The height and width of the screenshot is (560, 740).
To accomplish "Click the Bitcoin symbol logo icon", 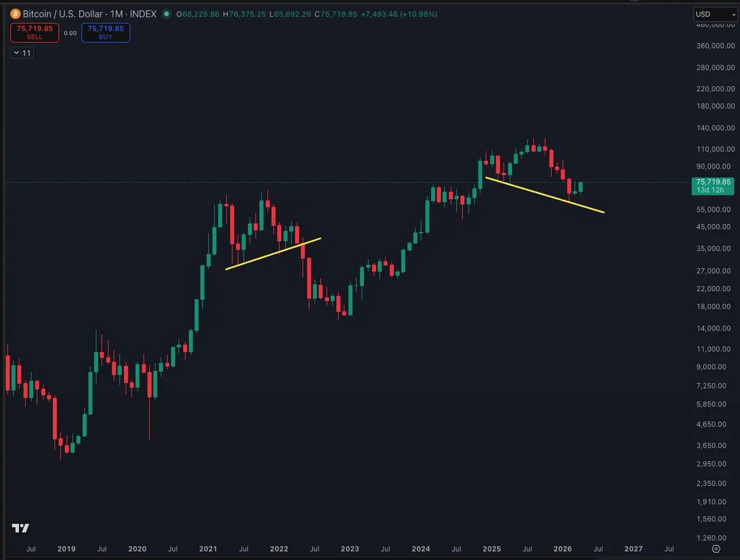I will (15, 14).
